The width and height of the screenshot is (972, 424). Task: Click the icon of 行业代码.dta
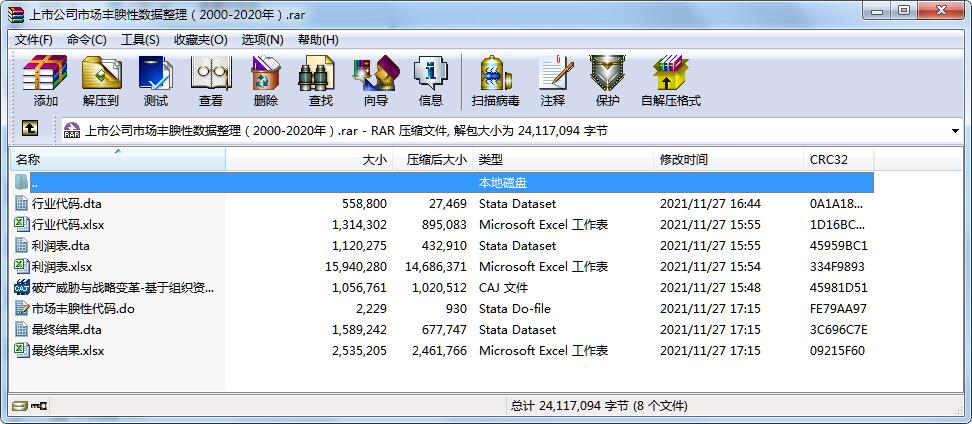pos(21,203)
